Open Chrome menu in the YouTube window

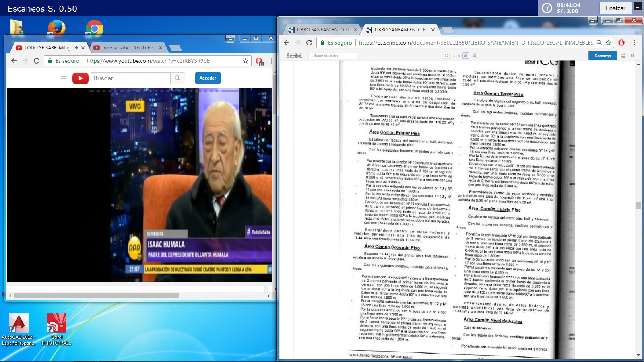272,61
